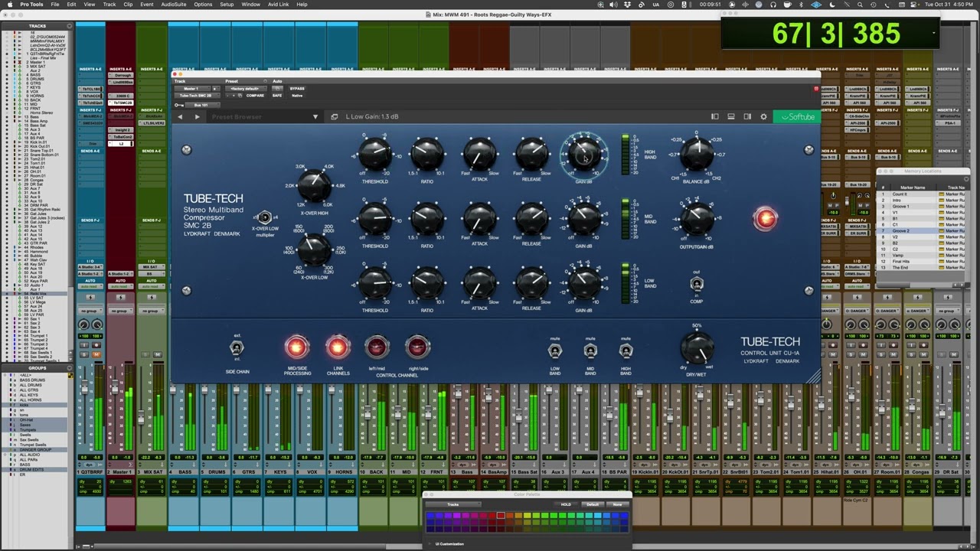The width and height of the screenshot is (980, 551).
Task: Click the red target button in plugin window
Action: click(816, 90)
